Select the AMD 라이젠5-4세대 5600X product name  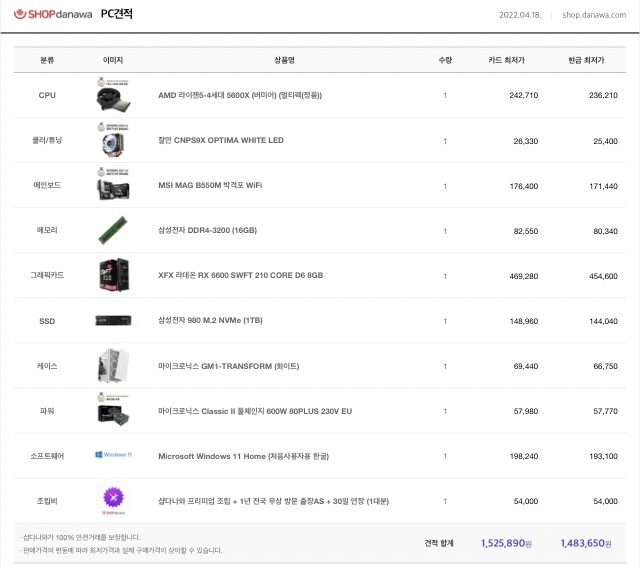tap(240, 95)
